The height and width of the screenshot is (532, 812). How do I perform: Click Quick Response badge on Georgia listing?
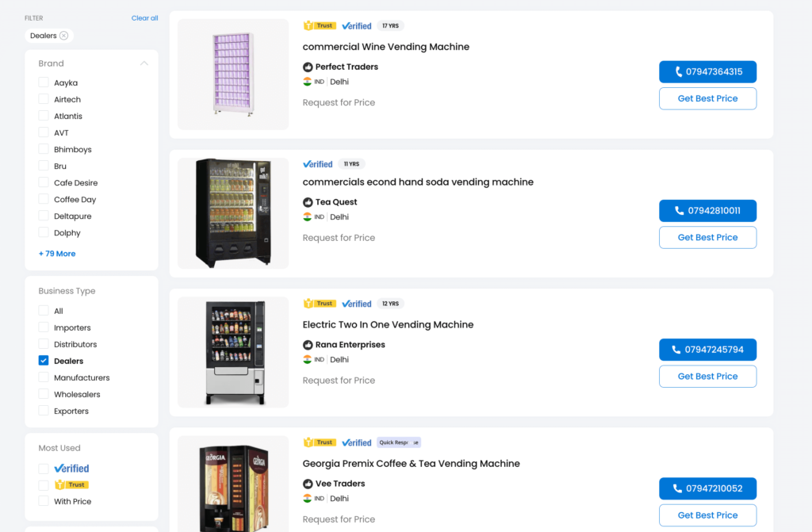tap(398, 442)
